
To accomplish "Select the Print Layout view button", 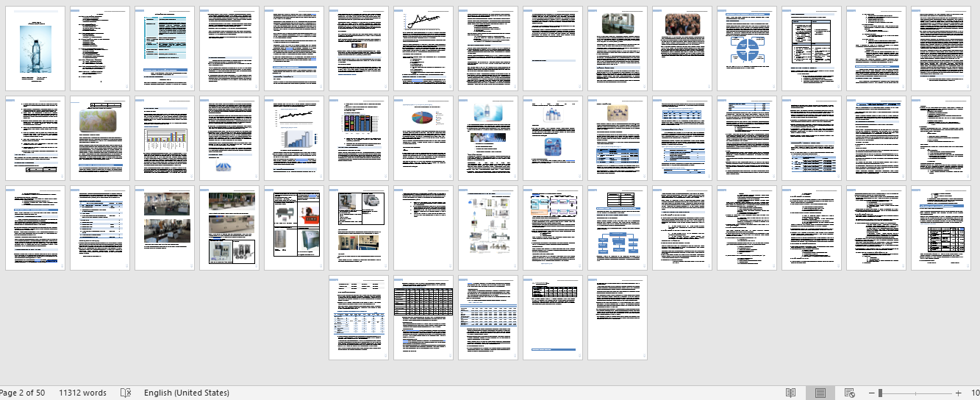I will (820, 393).
